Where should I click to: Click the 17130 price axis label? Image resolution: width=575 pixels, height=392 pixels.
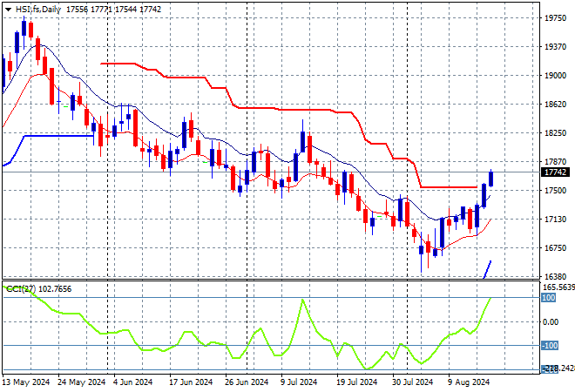[555, 220]
